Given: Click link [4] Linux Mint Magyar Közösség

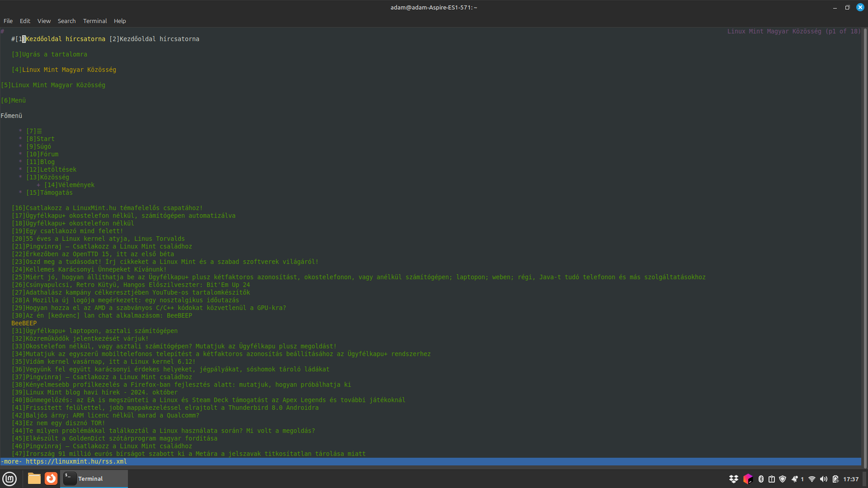Looking at the screenshot, I should pos(64,70).
